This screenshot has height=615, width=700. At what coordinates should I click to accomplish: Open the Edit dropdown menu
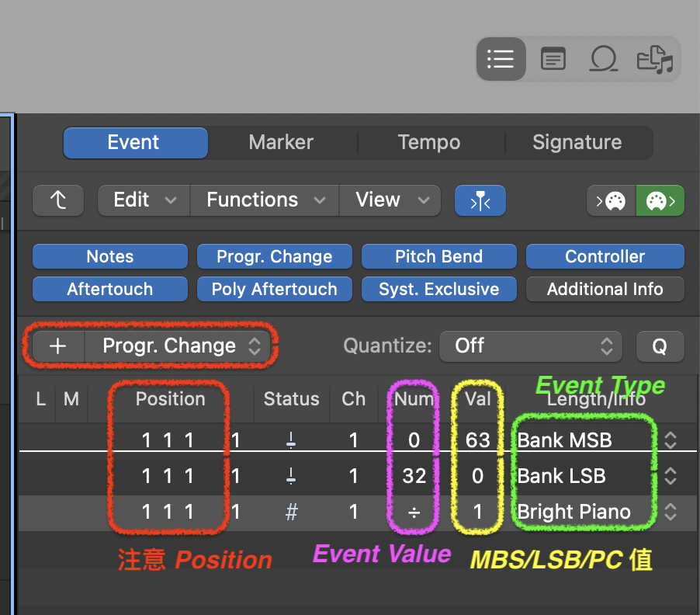(x=144, y=200)
